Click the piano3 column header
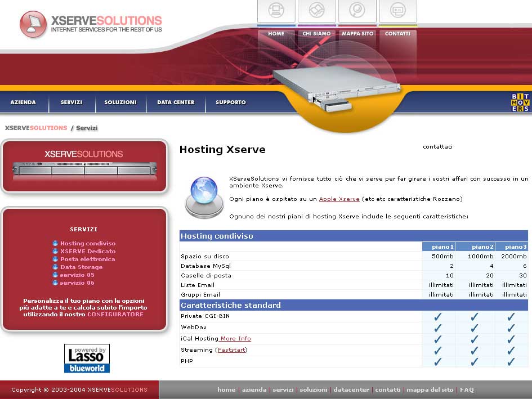Image resolution: width=532 pixels, height=399 pixels. pos(512,246)
